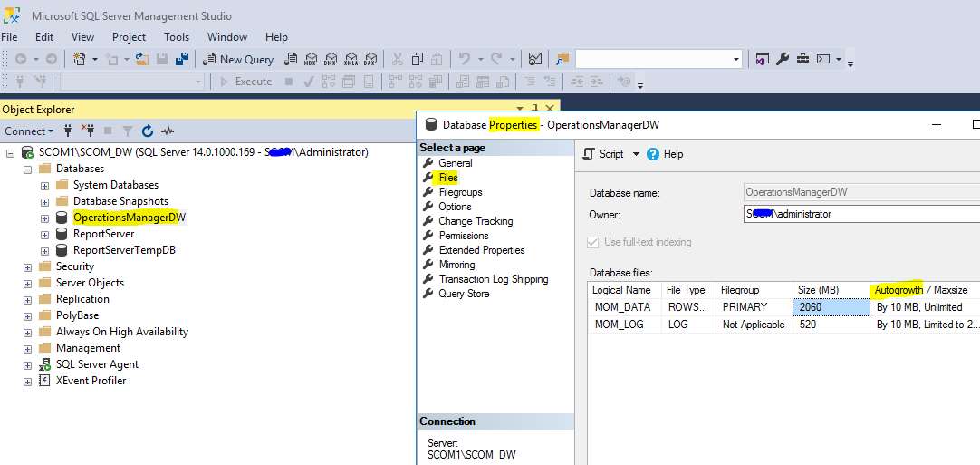
Task: Select the General page
Action: 455,163
